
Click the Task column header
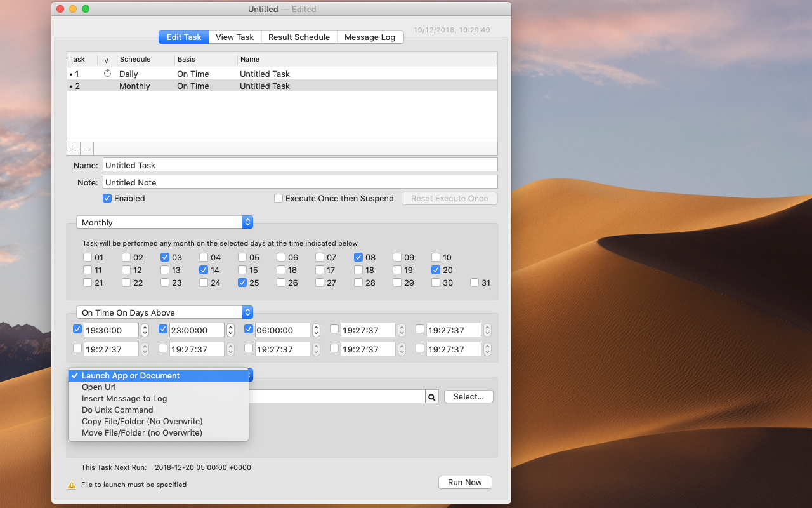[x=82, y=59]
